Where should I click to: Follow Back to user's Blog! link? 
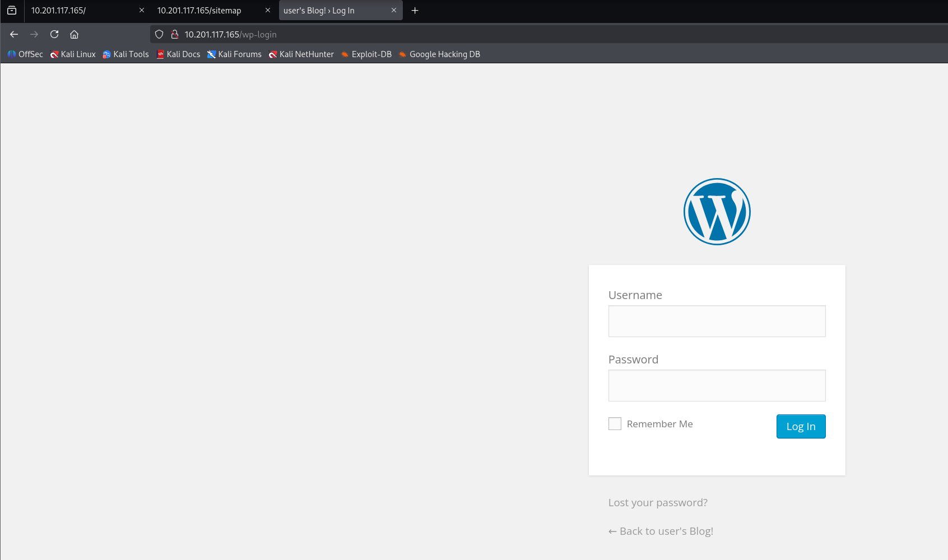tap(661, 531)
